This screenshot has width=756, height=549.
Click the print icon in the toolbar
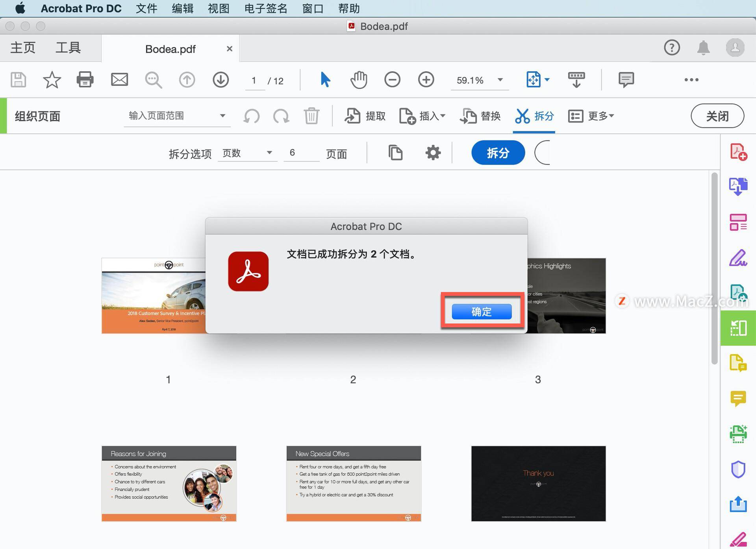85,79
